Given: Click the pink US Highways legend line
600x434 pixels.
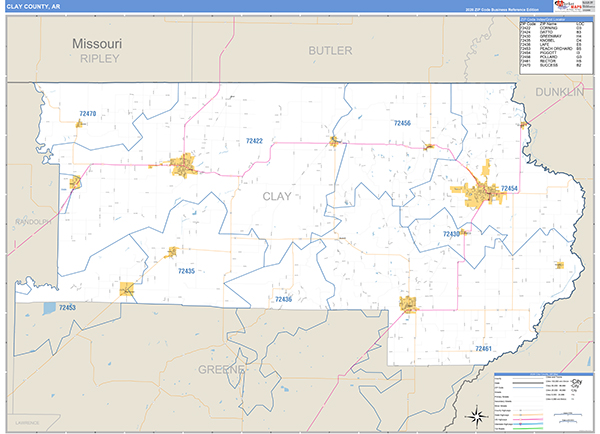Looking at the screenshot, I should (x=528, y=419).
